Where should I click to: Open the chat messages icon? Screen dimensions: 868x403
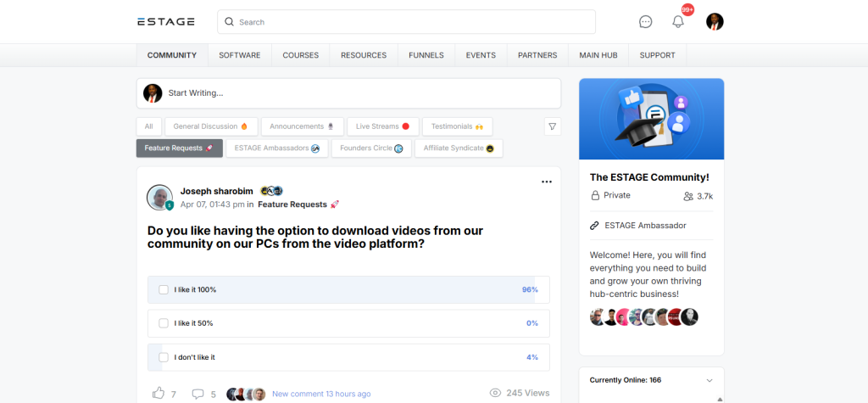645,21
